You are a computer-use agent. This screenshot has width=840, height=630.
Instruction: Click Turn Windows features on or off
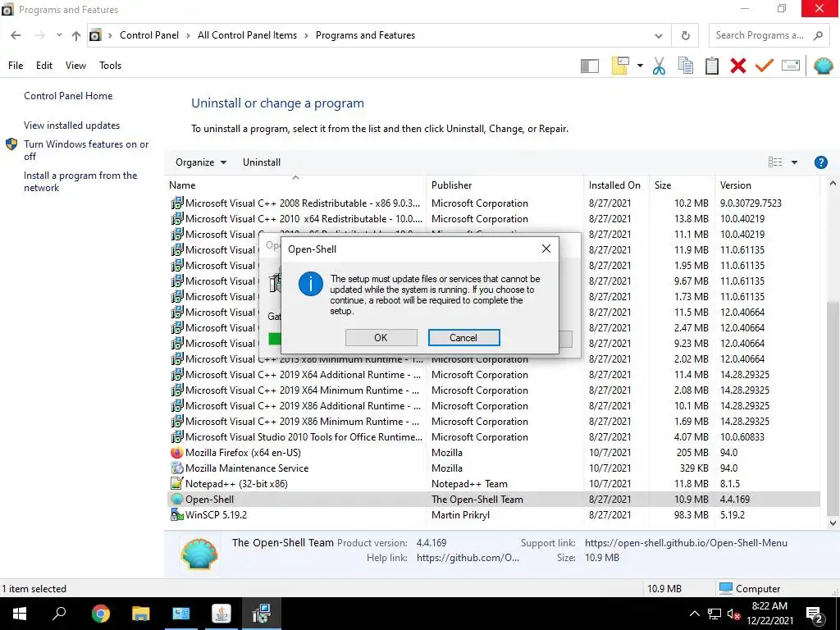point(85,150)
